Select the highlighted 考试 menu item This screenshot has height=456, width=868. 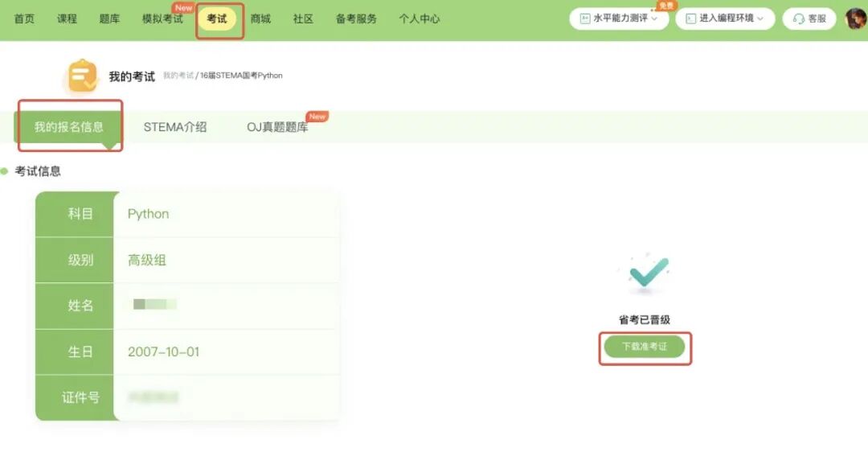point(217,18)
